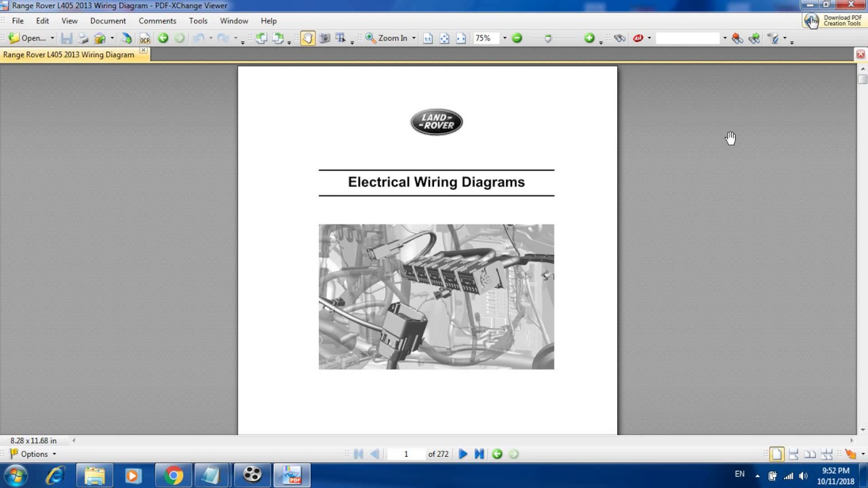Click the green minus Zoom Out button
868x488 pixels.
517,38
